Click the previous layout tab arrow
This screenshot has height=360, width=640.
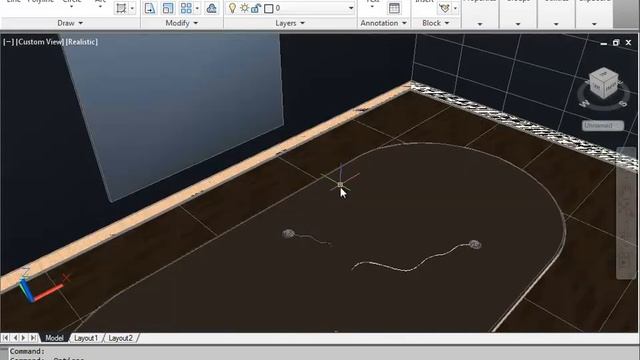tap(15, 338)
